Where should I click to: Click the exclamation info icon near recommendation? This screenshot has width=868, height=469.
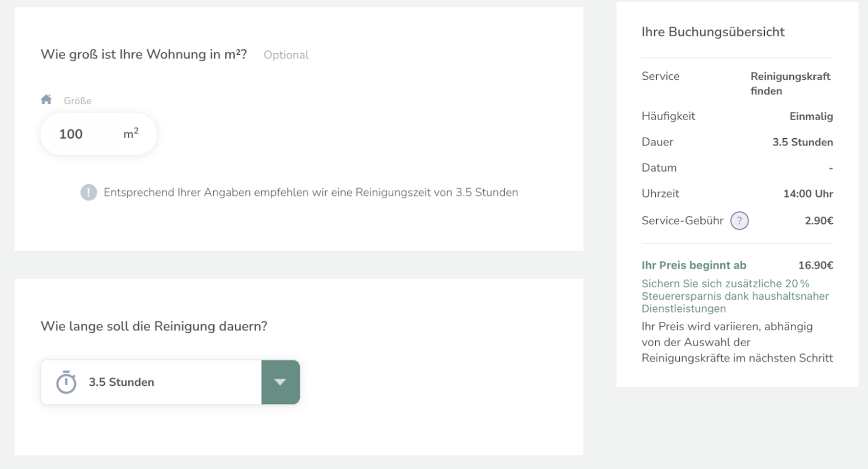tap(88, 193)
